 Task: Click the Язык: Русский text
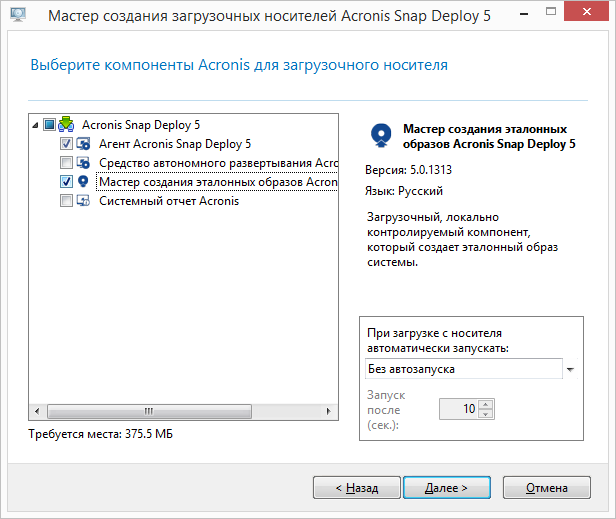coord(404,191)
